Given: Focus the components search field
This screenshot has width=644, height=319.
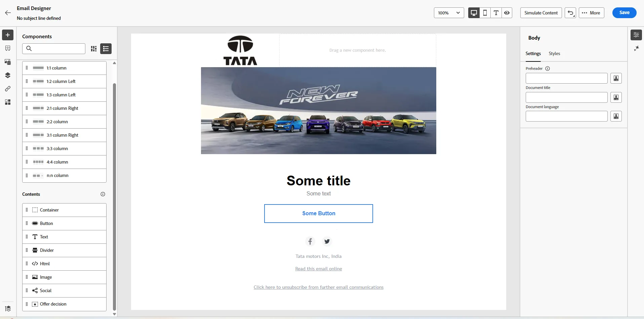Looking at the screenshot, I should coord(54,49).
